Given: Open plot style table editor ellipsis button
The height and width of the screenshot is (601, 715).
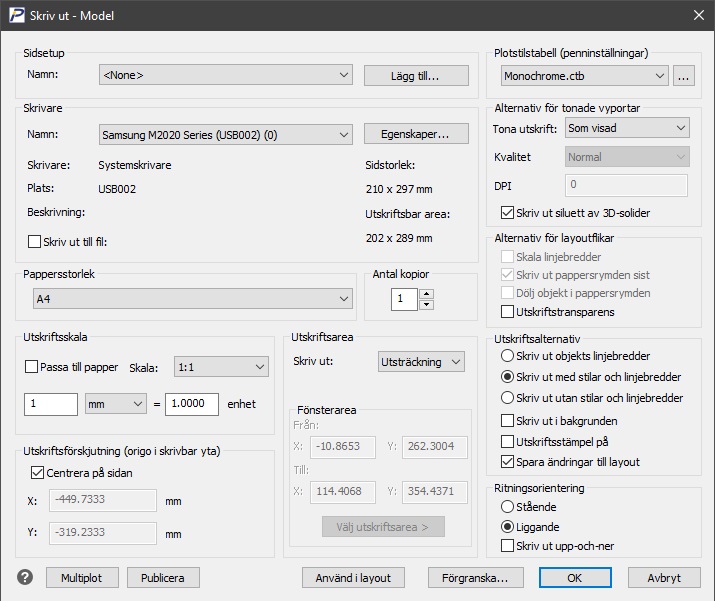Looking at the screenshot, I should [x=683, y=76].
